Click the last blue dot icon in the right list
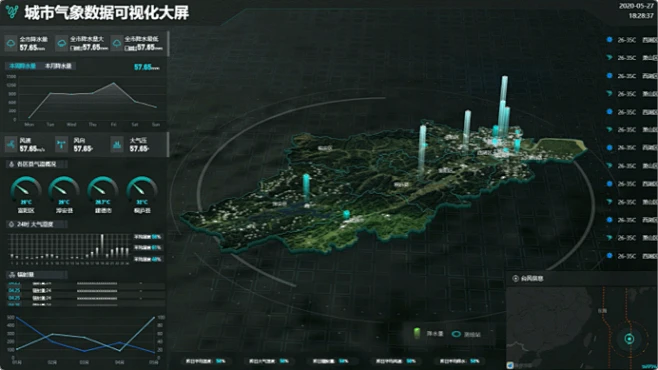Image resolution: width=658 pixels, height=370 pixels. pyautogui.click(x=609, y=255)
